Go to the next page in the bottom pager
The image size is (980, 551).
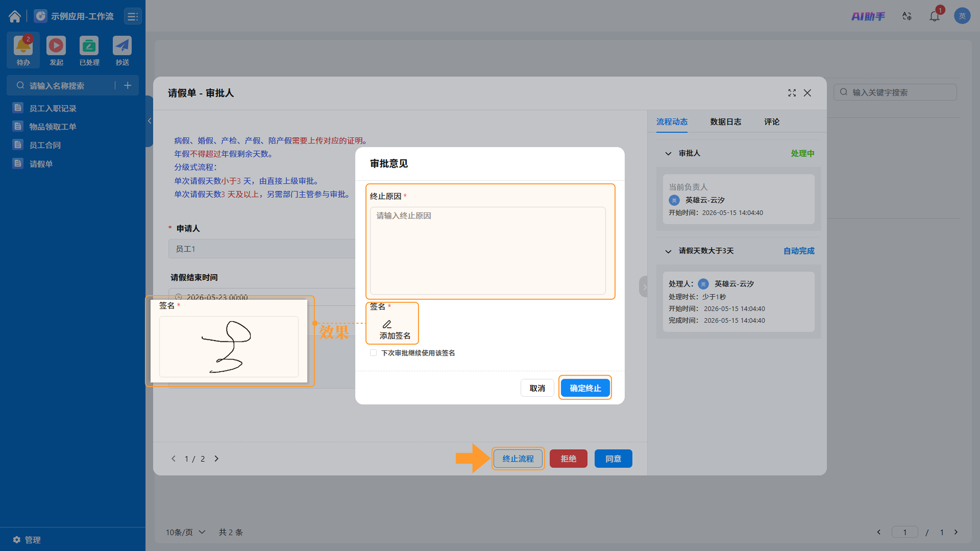956,532
